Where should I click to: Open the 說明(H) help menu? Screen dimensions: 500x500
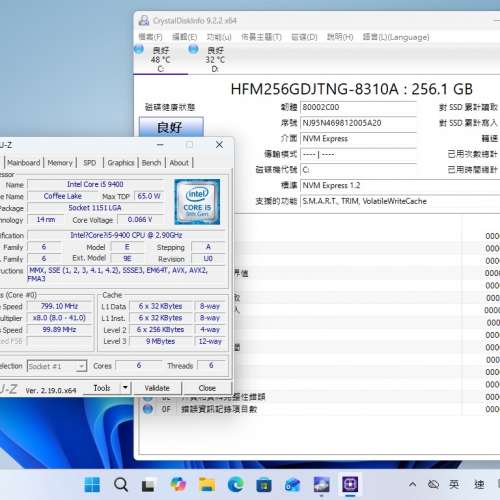point(340,37)
